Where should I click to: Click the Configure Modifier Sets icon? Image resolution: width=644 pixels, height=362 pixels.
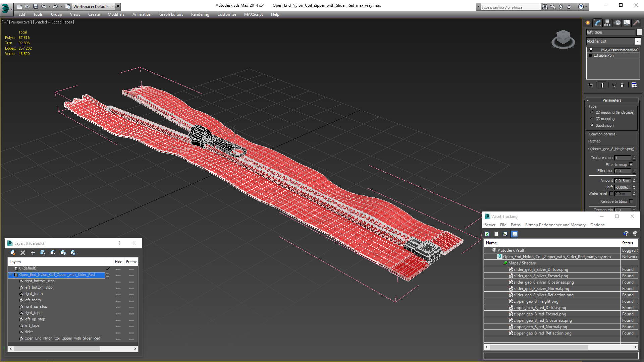(634, 85)
